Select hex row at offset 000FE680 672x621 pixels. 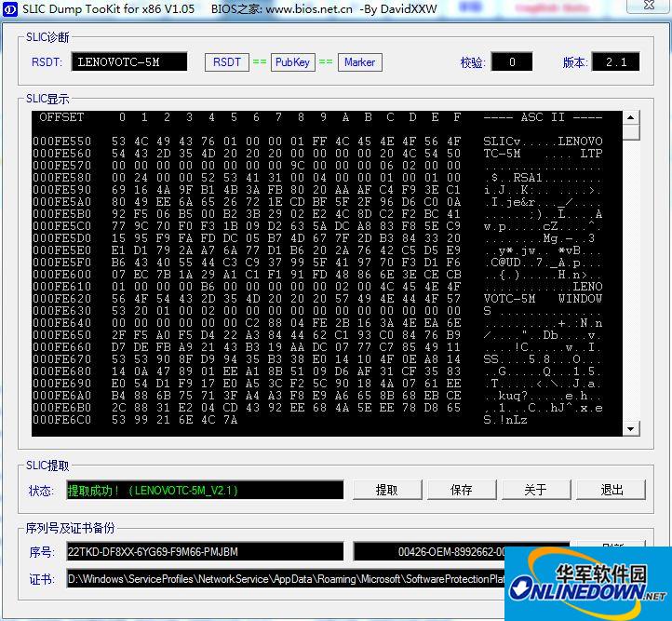(x=317, y=371)
